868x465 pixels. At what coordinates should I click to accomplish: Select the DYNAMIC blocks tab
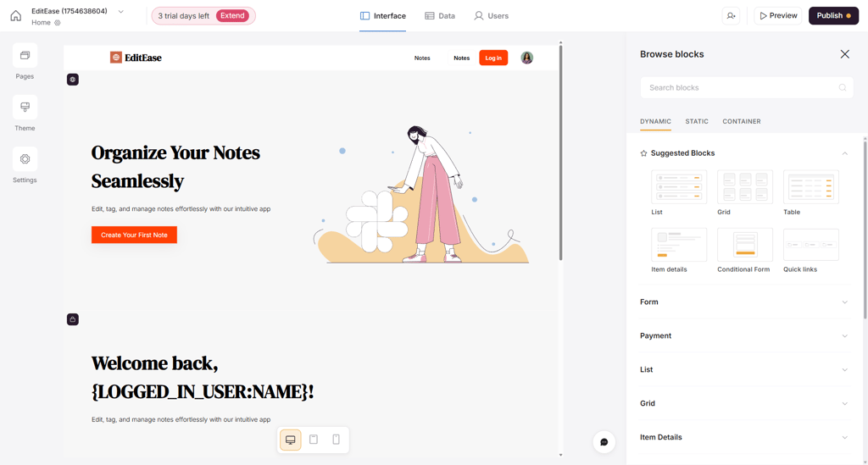click(x=655, y=121)
